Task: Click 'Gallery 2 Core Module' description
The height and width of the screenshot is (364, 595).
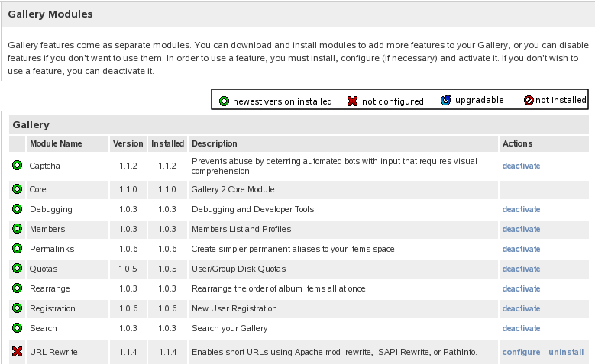Action: click(233, 189)
